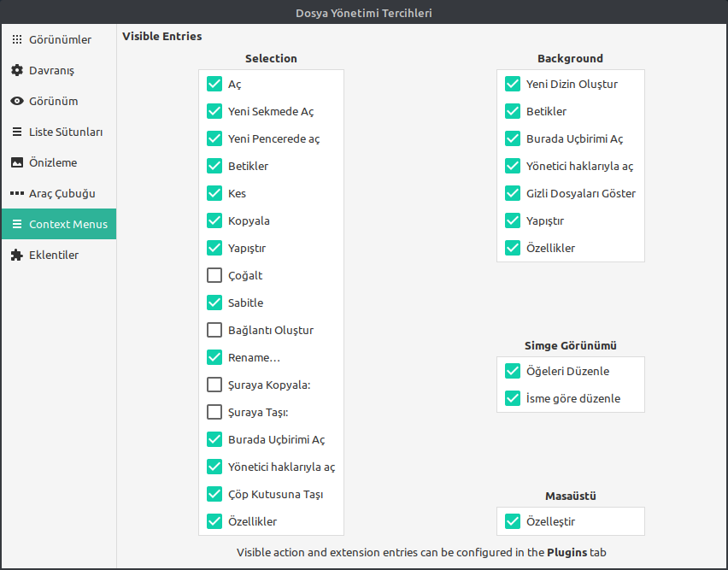
Task: Toggle the Yeni Sekmede Aç checkbox
Action: pos(214,111)
